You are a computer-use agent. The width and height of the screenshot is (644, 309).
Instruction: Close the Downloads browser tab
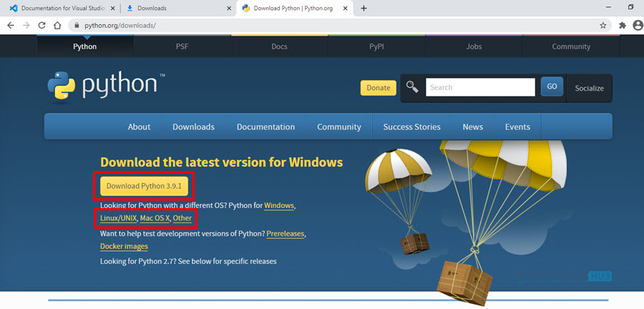(x=228, y=8)
